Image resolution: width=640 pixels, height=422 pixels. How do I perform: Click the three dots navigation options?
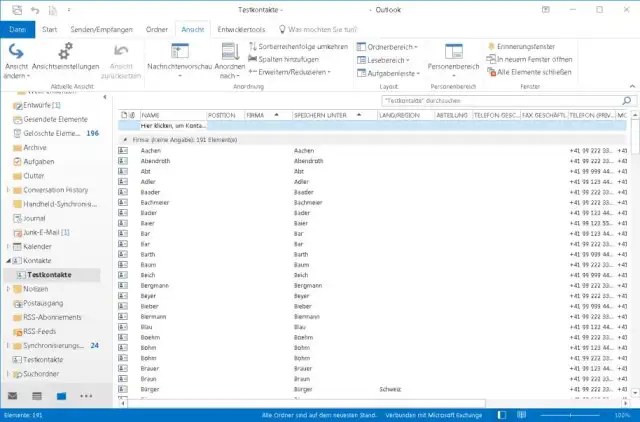pos(87,396)
